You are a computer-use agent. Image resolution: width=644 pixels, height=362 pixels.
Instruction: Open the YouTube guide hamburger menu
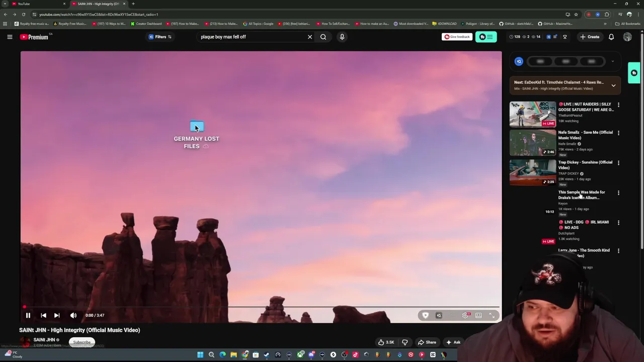point(10,37)
